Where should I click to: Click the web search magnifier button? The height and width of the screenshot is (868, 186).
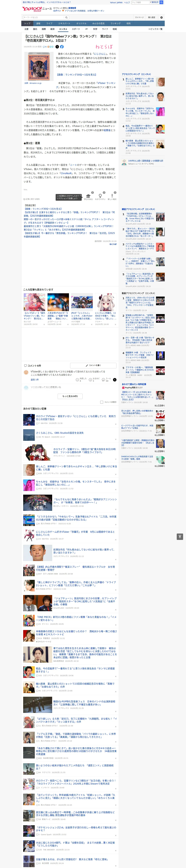click(161, 2)
